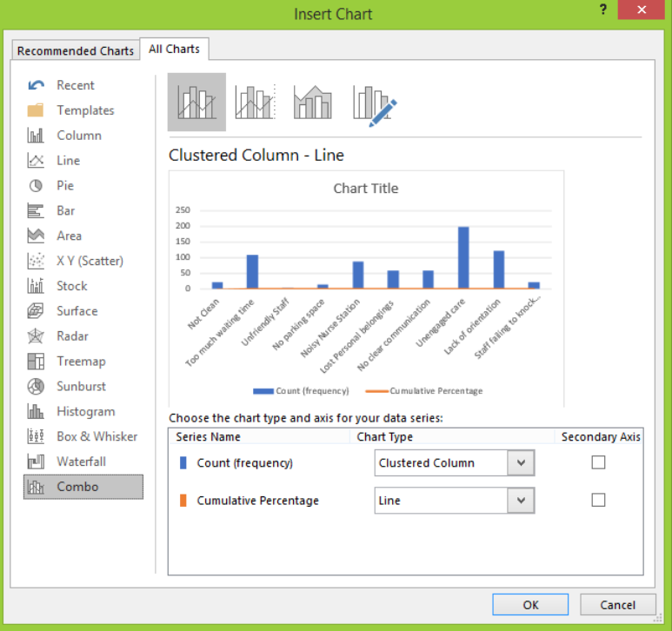Click the Cancel button
The height and width of the screenshot is (631, 672).
(617, 604)
